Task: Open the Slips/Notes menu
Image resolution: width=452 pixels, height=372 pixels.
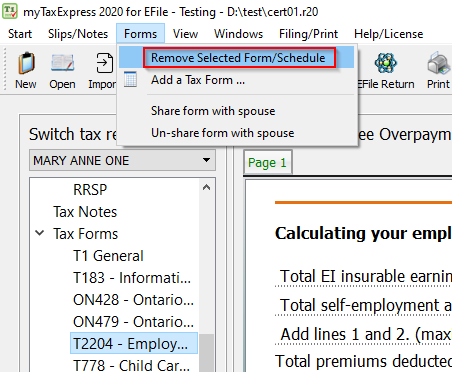Action: 78,34
